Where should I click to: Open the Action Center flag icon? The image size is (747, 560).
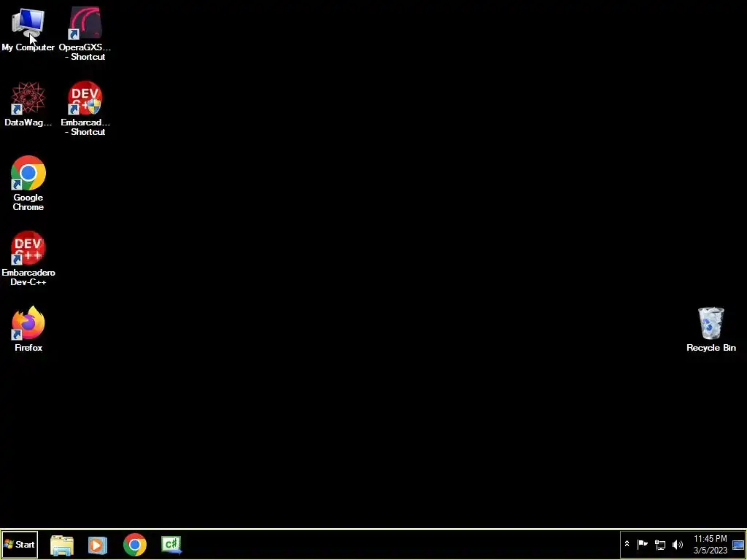tap(643, 544)
